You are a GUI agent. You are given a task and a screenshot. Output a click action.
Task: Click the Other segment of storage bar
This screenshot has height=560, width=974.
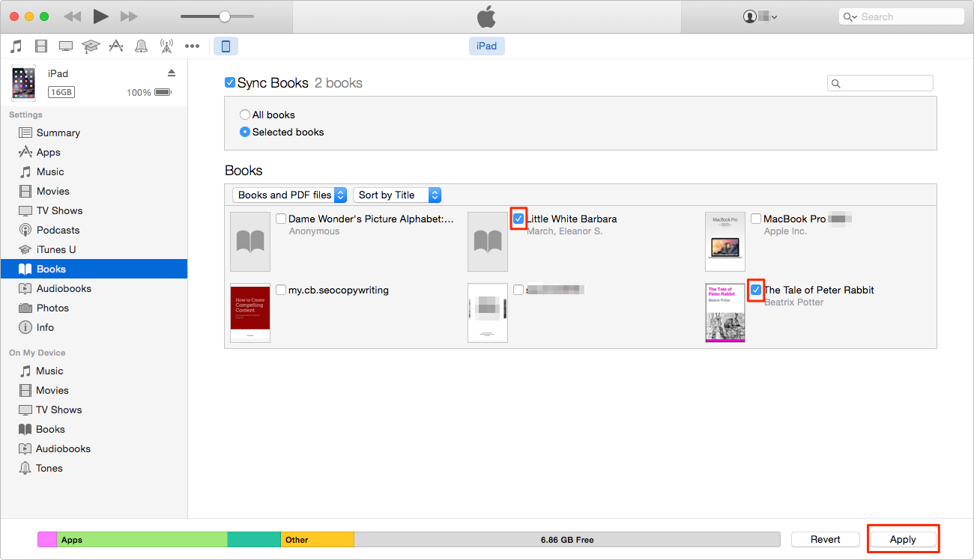(x=318, y=539)
